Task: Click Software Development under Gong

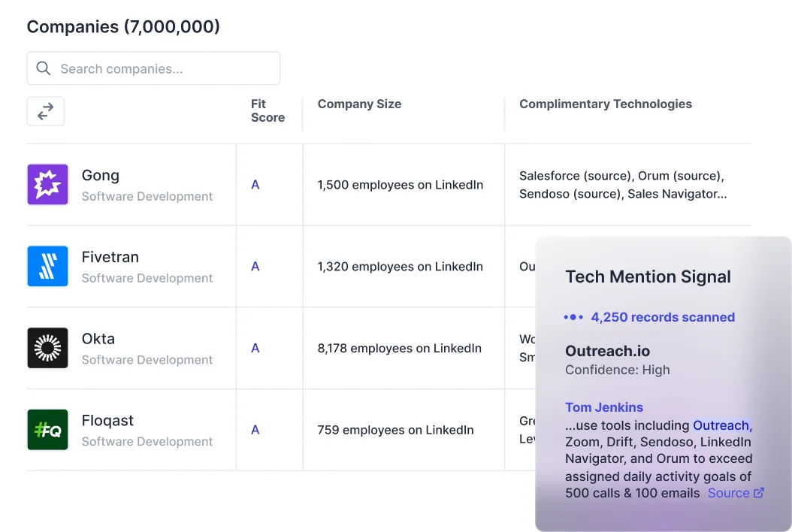Action: click(x=147, y=197)
